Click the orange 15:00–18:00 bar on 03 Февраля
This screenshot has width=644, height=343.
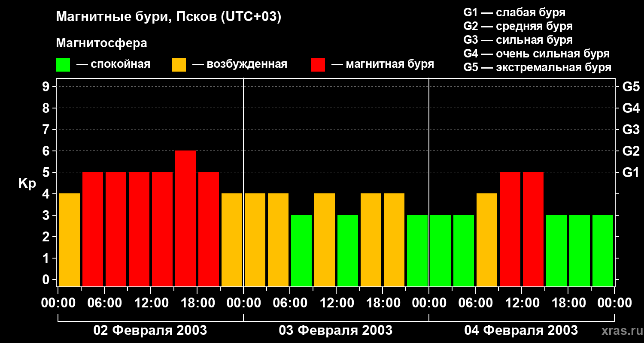click(371, 240)
